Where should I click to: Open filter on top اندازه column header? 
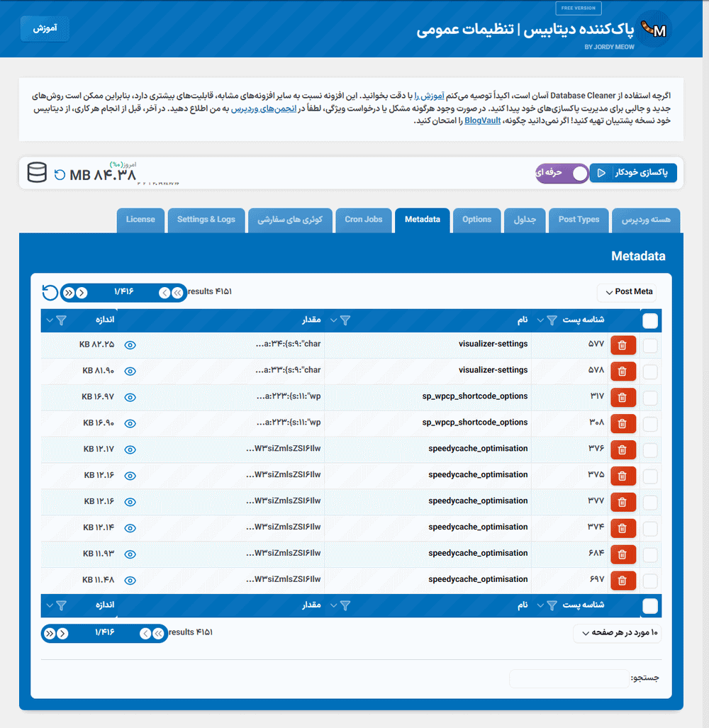[x=61, y=321]
